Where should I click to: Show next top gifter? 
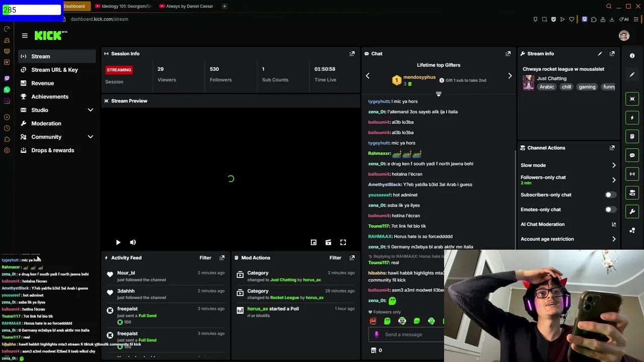[x=510, y=76]
